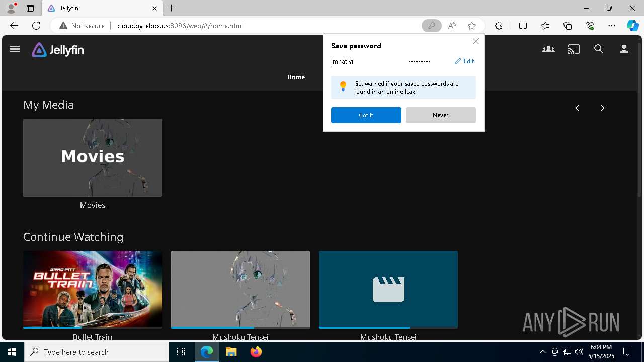Show hidden system tray icons

coord(543,352)
